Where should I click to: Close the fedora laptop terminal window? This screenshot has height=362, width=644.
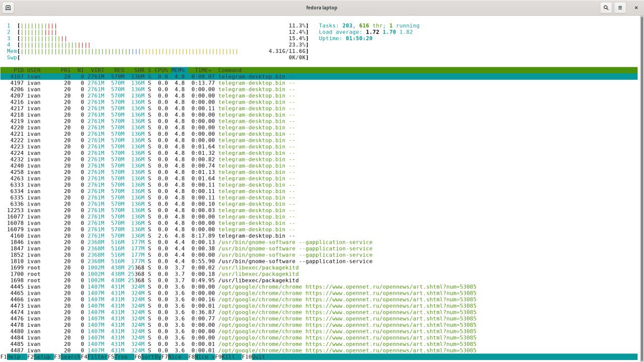[635, 8]
